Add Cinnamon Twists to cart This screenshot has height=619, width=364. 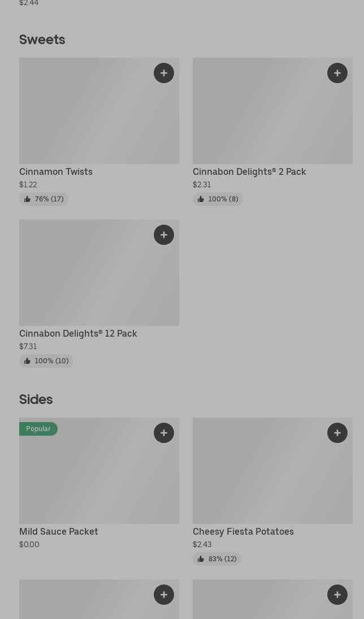164,73
